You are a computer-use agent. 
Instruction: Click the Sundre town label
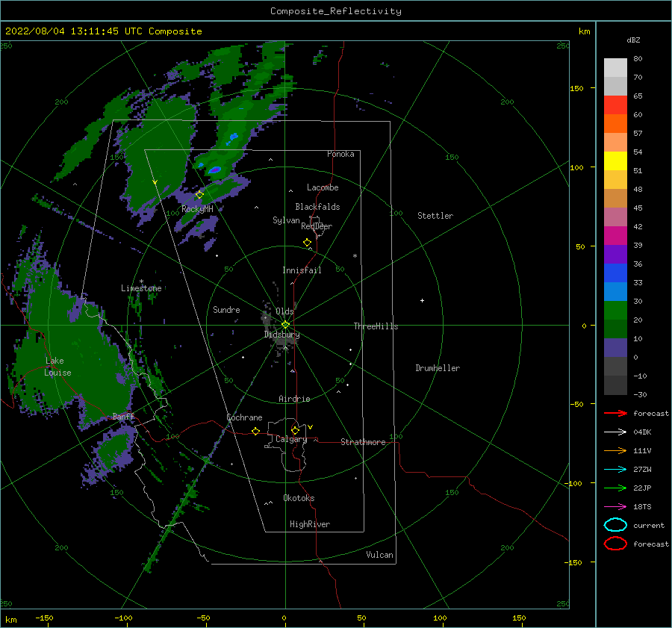(x=226, y=309)
